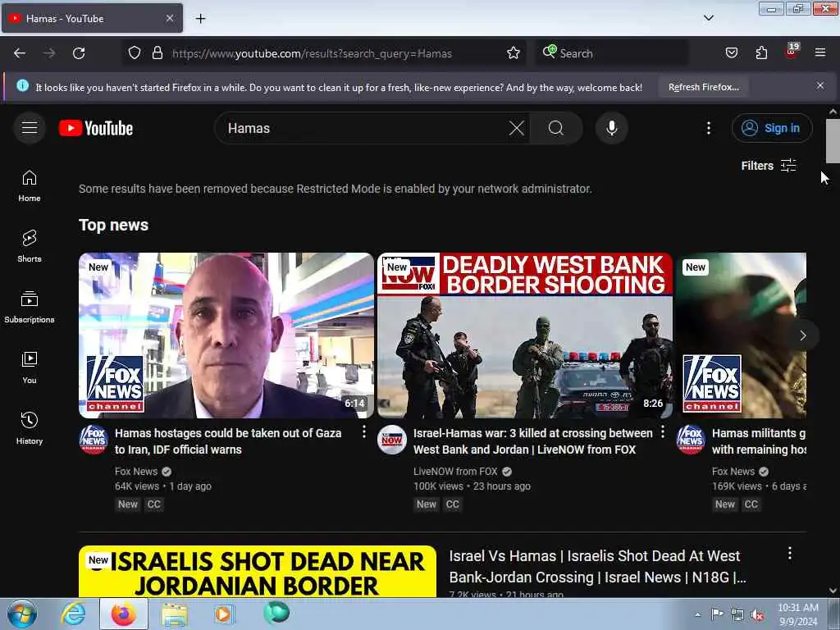This screenshot has width=840, height=630.
Task: Click the Firefox URL address bar
Action: [324, 53]
